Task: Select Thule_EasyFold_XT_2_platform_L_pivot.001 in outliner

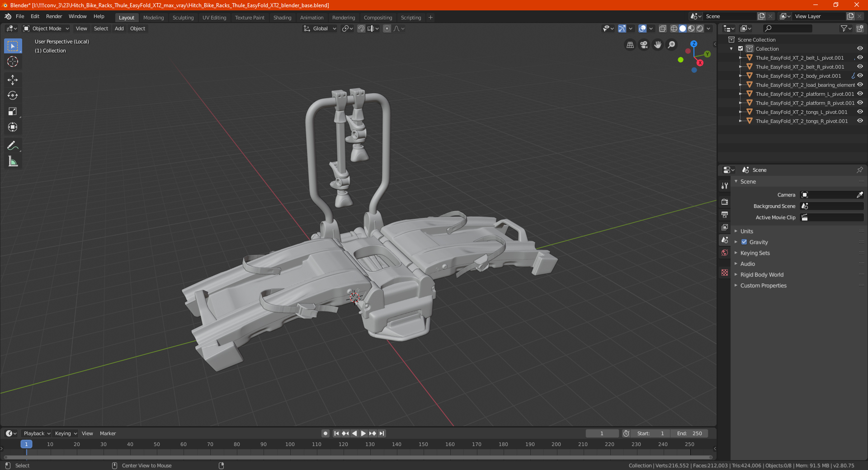Action: pos(805,94)
